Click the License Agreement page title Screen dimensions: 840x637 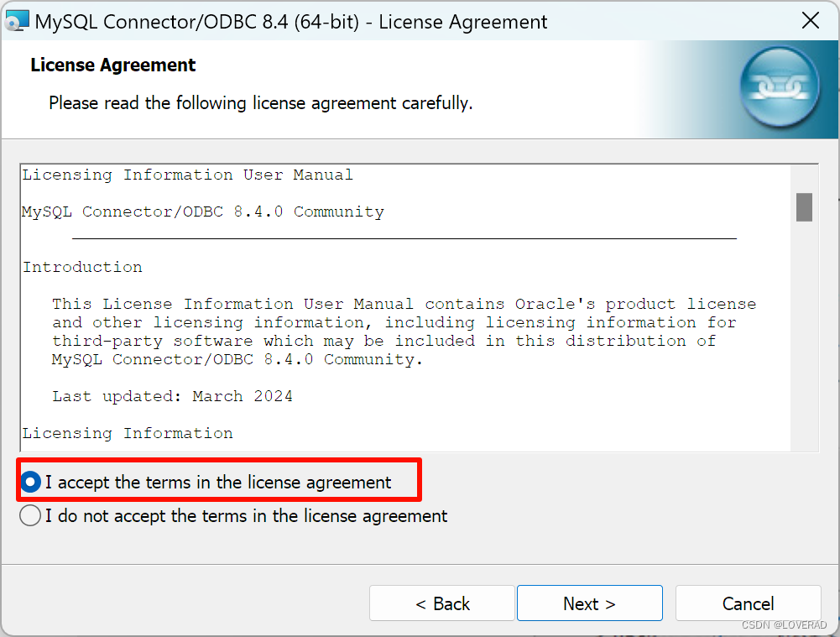pos(112,65)
